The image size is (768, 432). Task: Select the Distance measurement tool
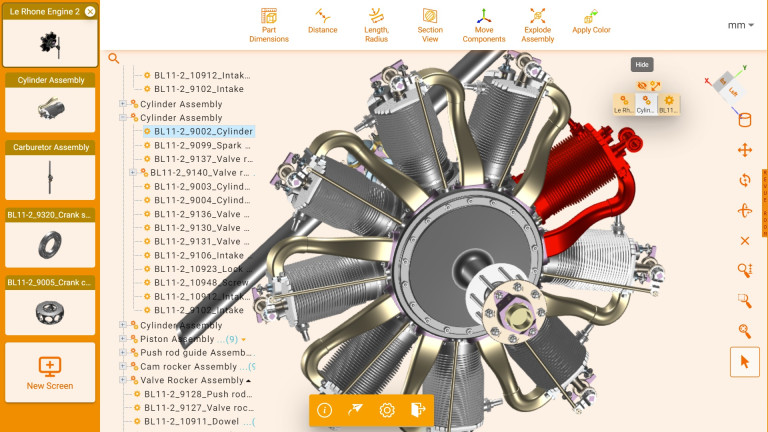pyautogui.click(x=322, y=21)
